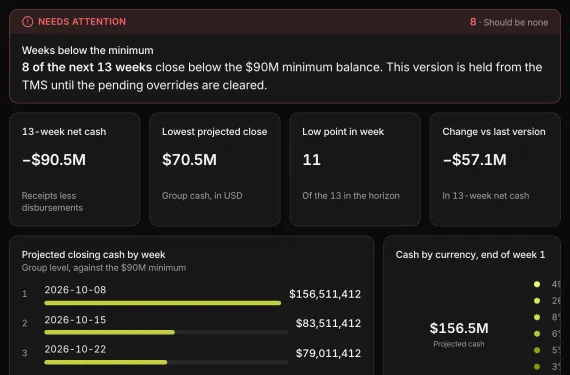Click 'Cash by currency, end of week 1' heading
The width and height of the screenshot is (570, 375).
tap(470, 255)
